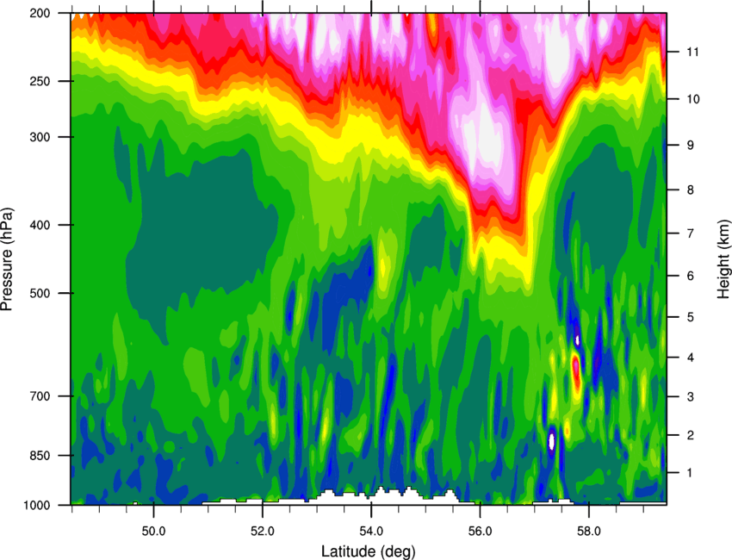Click the 3 km height tick label
The image size is (732, 560).
pos(690,397)
